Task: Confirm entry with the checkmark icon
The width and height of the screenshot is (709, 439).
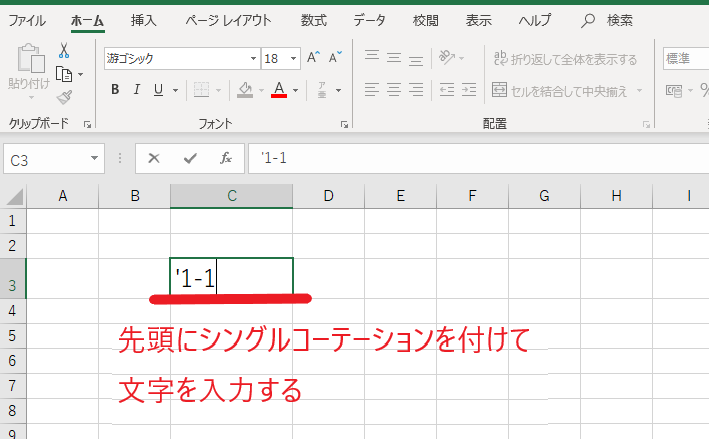Action: click(x=190, y=158)
